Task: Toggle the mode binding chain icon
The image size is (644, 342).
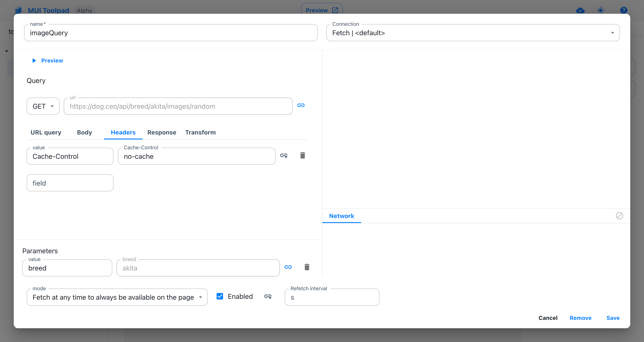Action: click(x=268, y=297)
